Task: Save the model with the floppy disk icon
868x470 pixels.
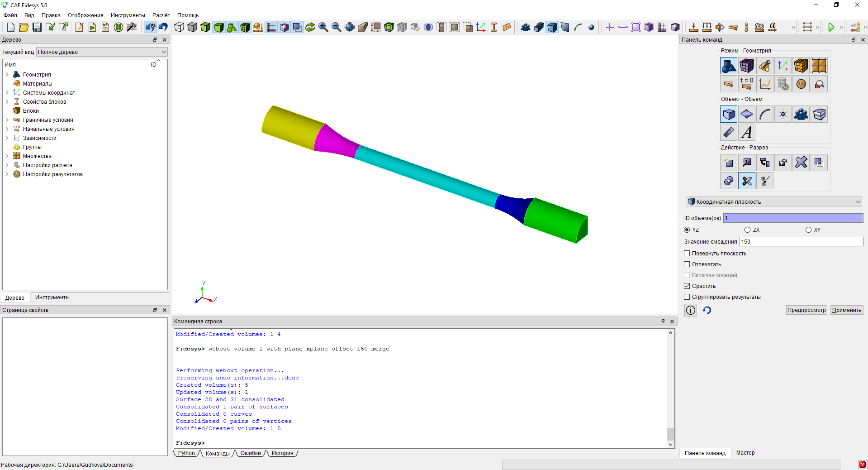Action: 37,27
